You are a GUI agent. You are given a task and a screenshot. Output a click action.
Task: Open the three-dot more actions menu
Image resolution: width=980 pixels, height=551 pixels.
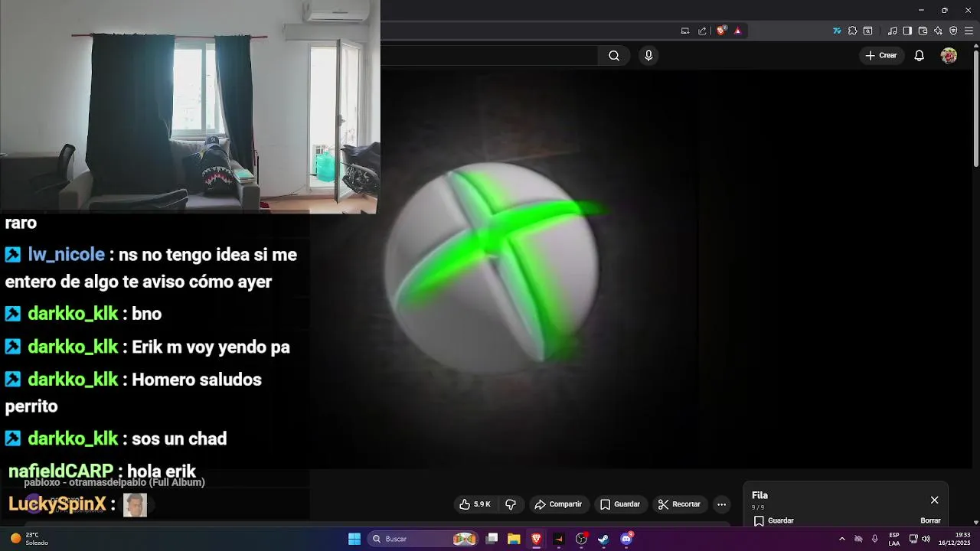[x=721, y=504]
